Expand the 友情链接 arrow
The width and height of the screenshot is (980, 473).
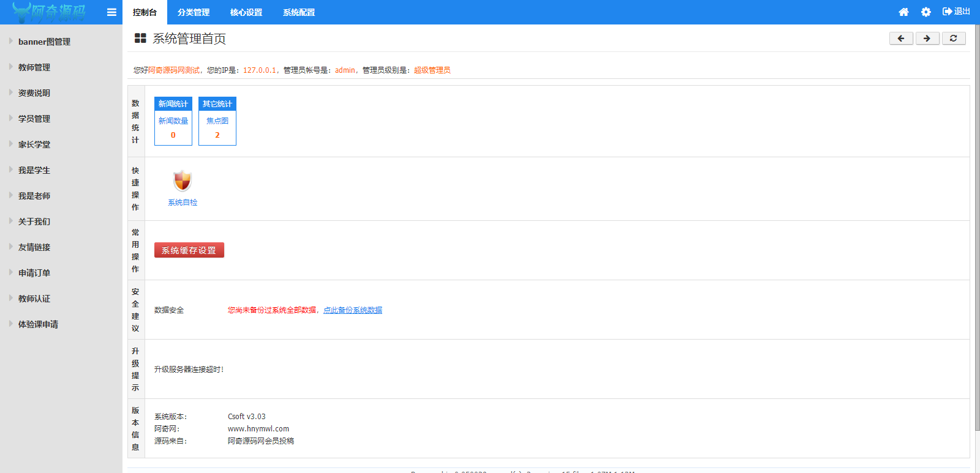coord(11,247)
